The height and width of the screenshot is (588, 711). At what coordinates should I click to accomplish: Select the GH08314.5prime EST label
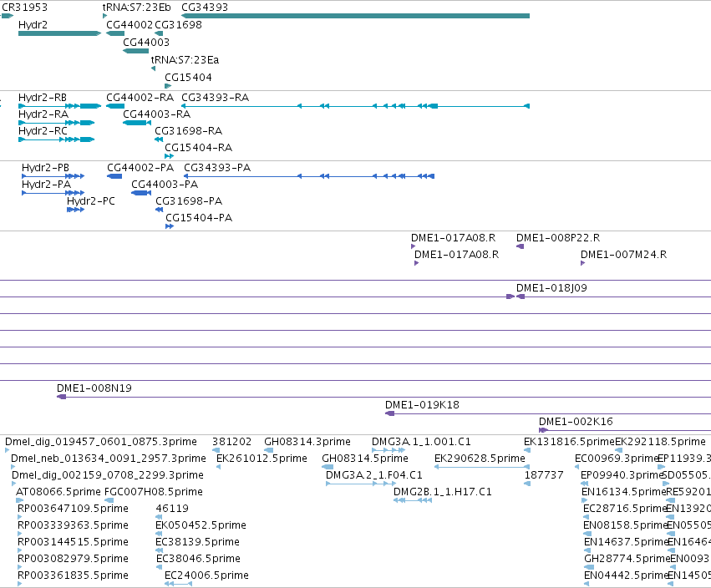pos(364,459)
